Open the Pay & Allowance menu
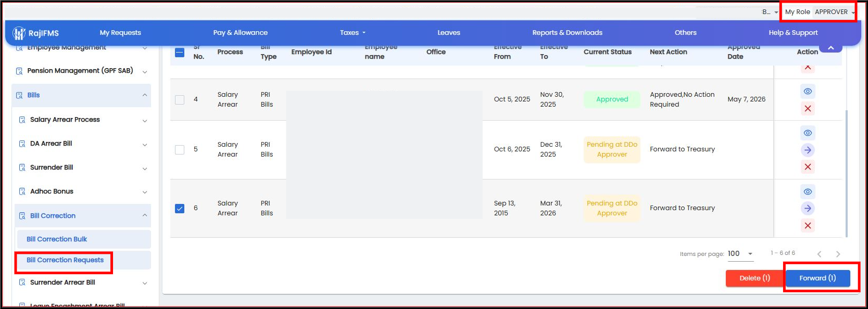868x309 pixels. click(241, 33)
